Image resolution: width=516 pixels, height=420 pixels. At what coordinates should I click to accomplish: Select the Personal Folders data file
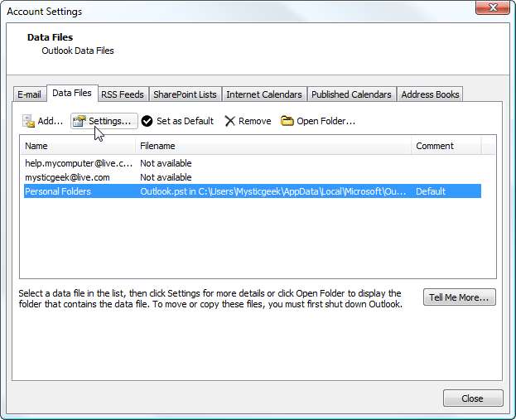(253, 191)
